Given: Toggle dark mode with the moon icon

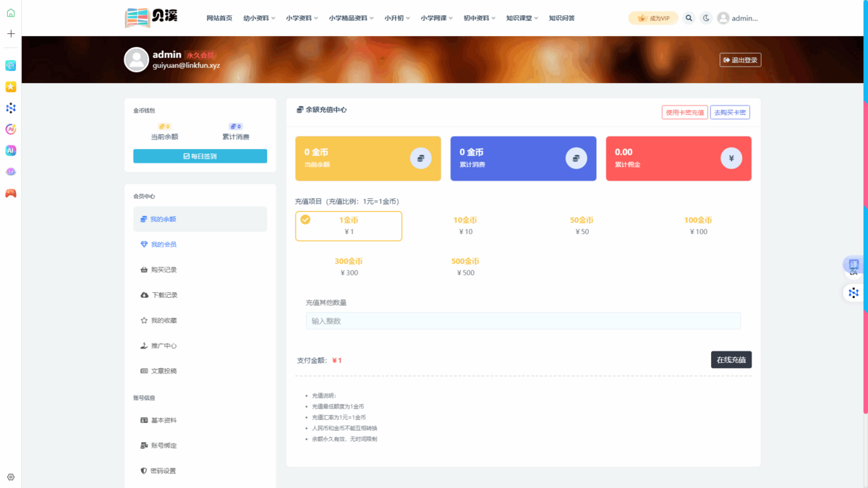Looking at the screenshot, I should coord(707,18).
